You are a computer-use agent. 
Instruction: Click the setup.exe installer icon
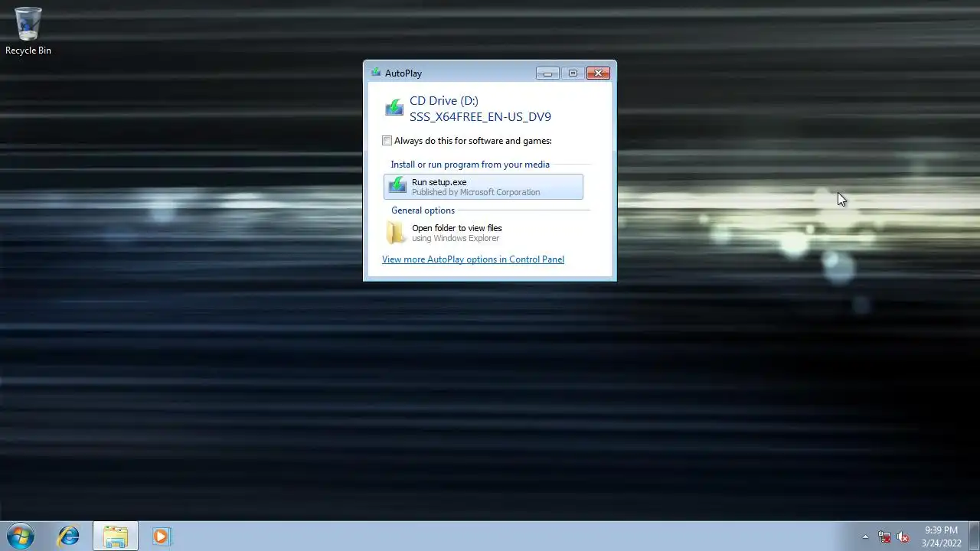[397, 186]
